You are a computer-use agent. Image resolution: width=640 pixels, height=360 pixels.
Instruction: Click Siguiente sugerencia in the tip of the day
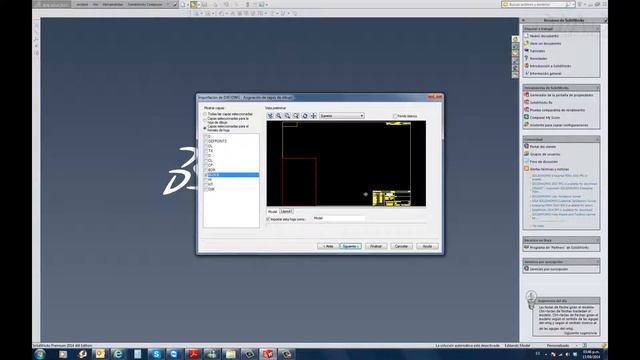tap(580, 333)
